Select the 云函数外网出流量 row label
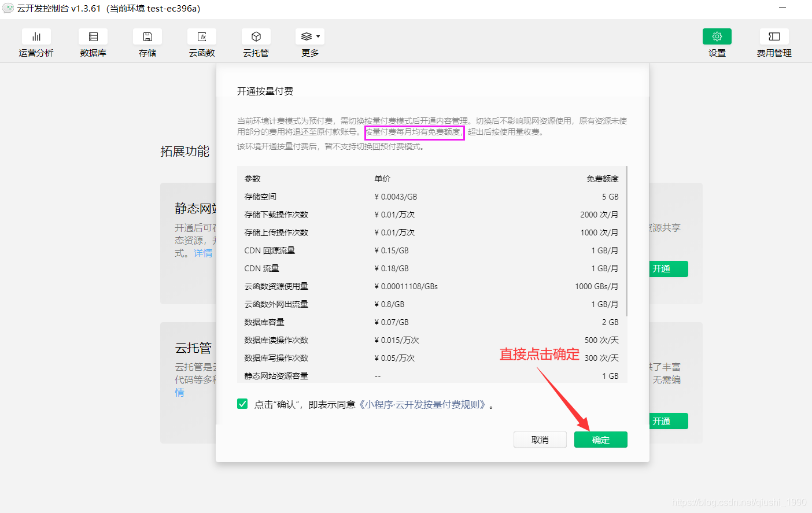Screen dimensions: 812x513 coord(276,304)
